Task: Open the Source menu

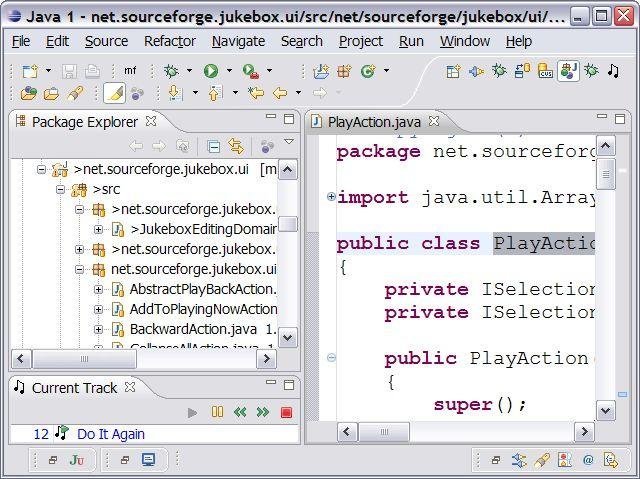Action: coord(107,41)
